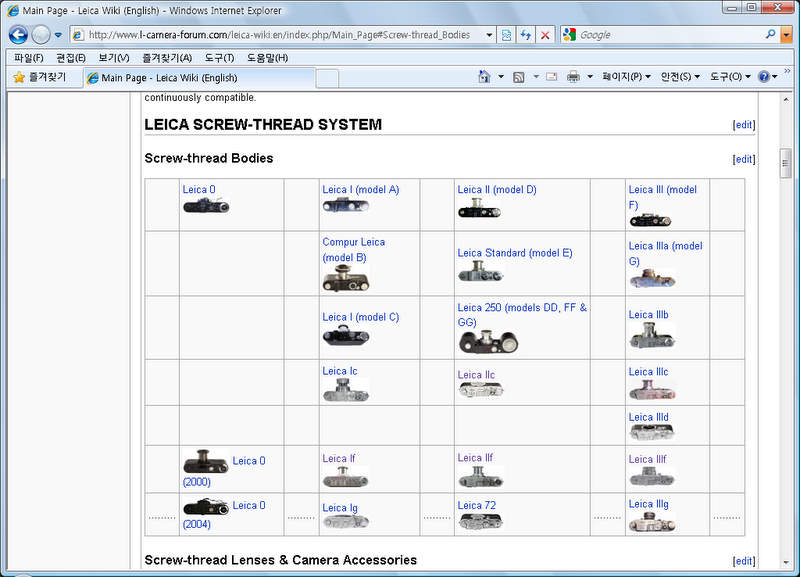Click the Leica IIIg camera thumbnail
Screen dimensions: 800x577
point(652,522)
